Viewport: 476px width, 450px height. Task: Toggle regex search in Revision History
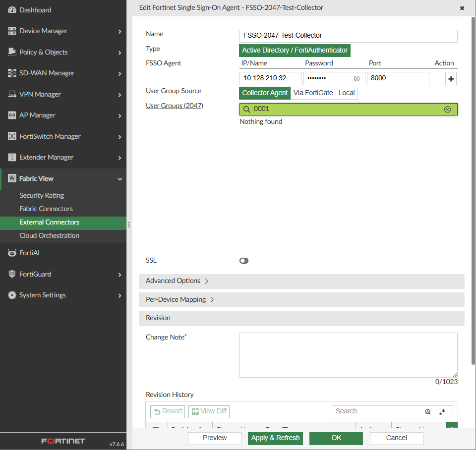442,412
